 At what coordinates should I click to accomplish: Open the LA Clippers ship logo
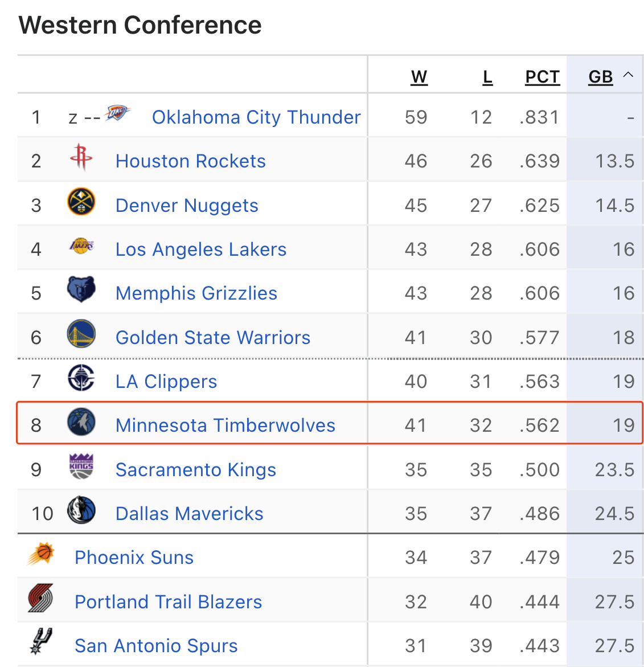point(81,378)
